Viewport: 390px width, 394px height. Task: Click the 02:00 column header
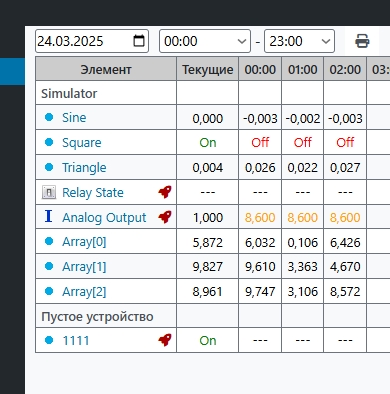(x=345, y=69)
